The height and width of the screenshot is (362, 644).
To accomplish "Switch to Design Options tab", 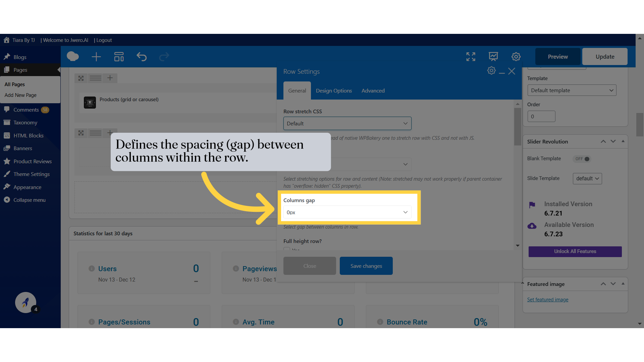I will tap(334, 91).
